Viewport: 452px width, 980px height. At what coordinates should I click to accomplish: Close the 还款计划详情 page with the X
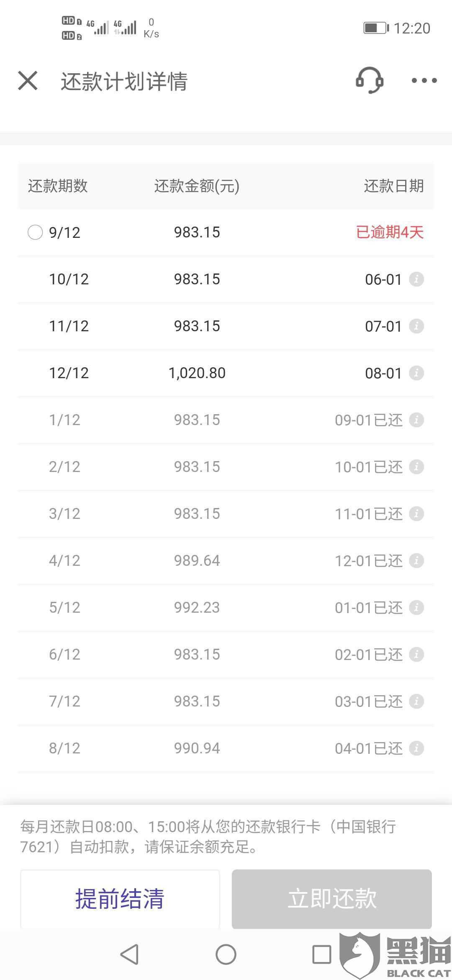pyautogui.click(x=28, y=80)
